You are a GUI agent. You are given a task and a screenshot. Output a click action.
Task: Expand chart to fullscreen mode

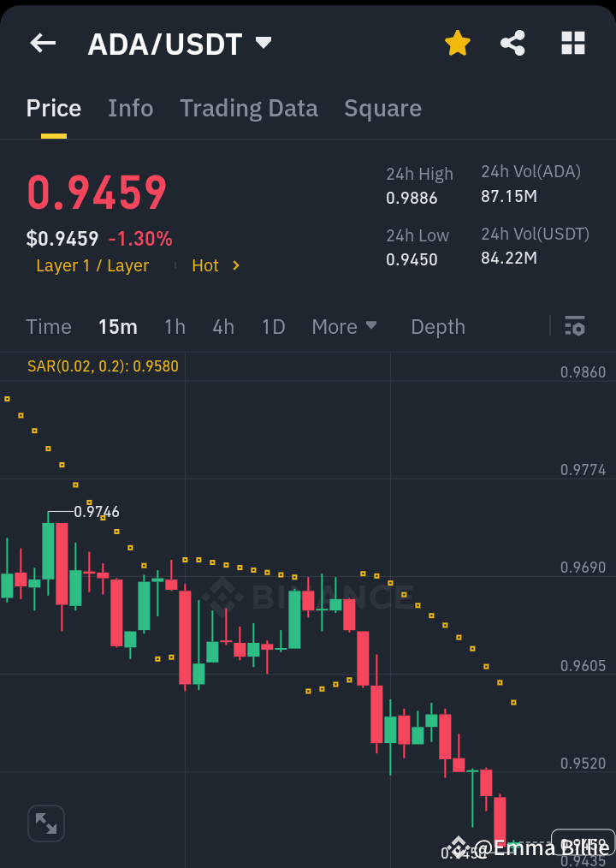(x=45, y=823)
